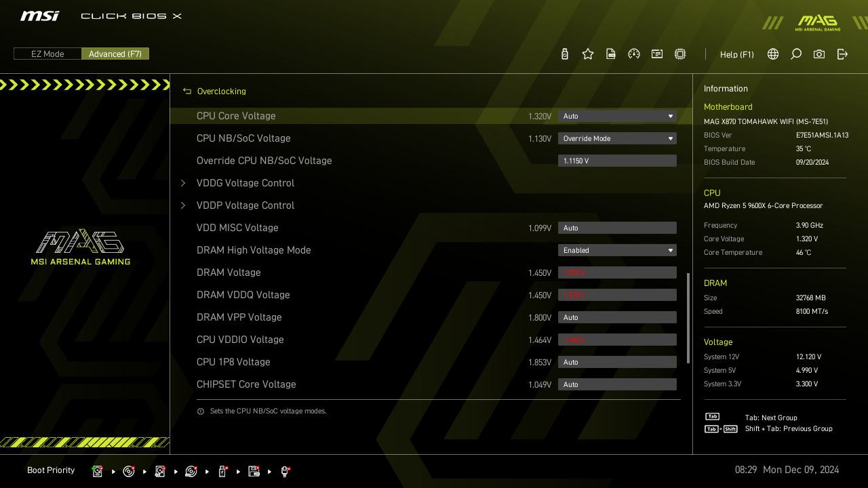868x488 pixels.
Task: Open DRAM High Voltage Mode dropdown
Action: [x=617, y=250]
